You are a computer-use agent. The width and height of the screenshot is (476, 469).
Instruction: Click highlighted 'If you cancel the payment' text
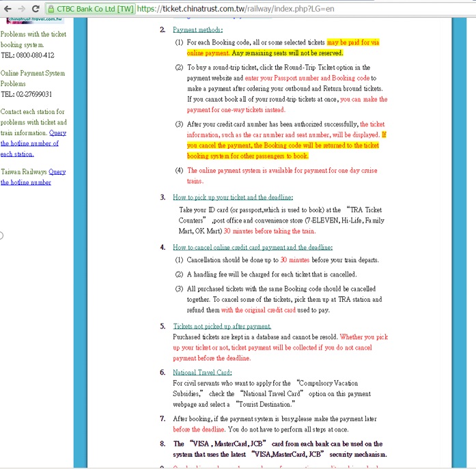click(287, 145)
